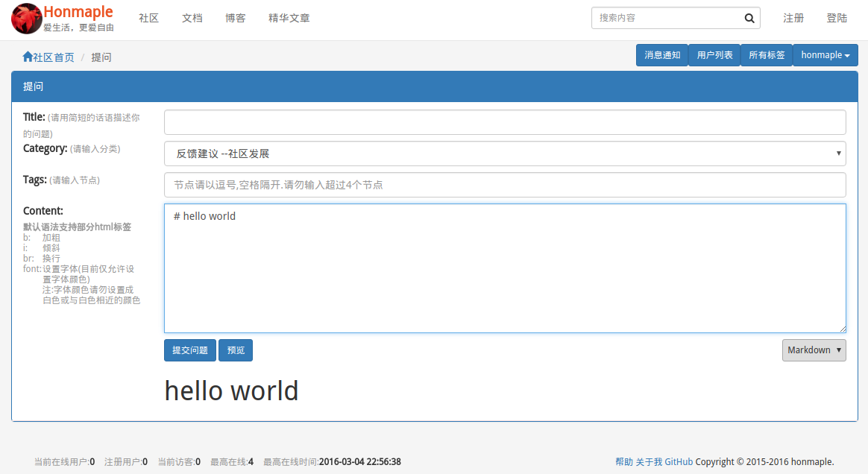
Task: Expand the Category select box
Action: tap(505, 154)
